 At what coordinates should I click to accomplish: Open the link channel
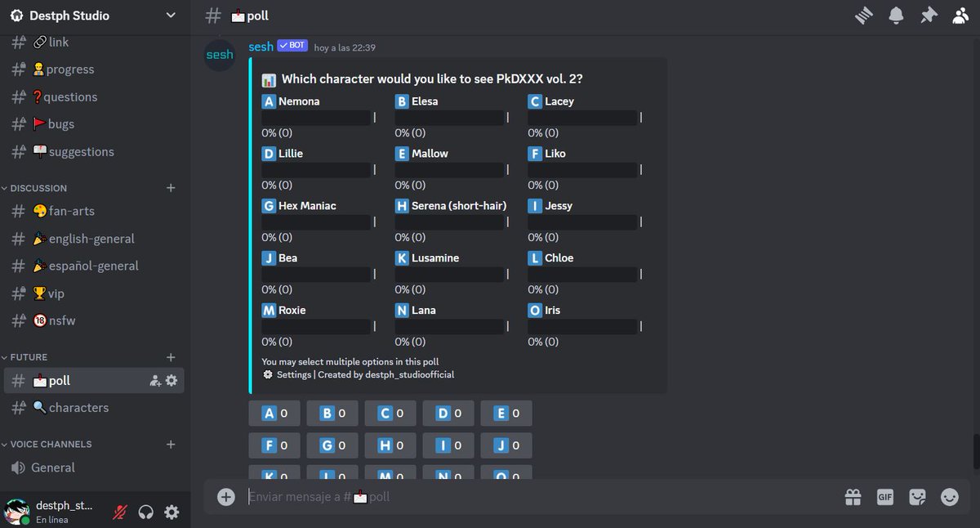pos(95,43)
